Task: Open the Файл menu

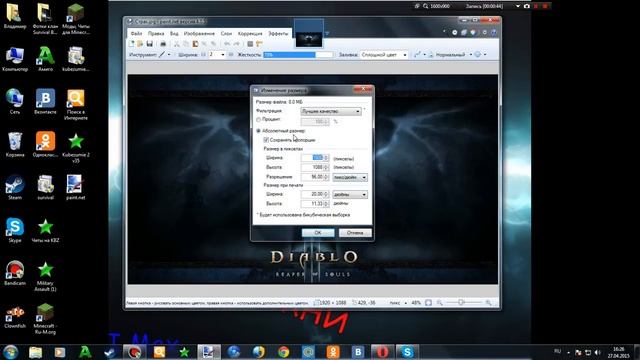Action: pos(136,33)
